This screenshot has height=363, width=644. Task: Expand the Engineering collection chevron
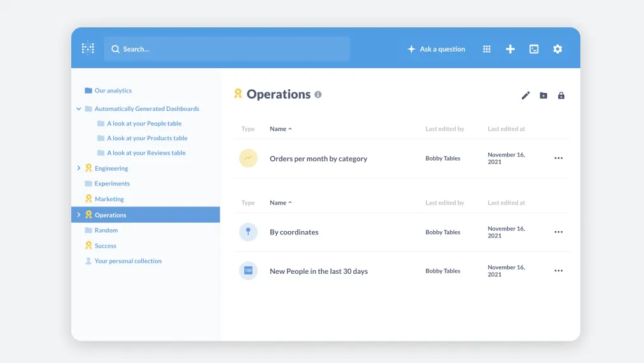pyautogui.click(x=79, y=168)
